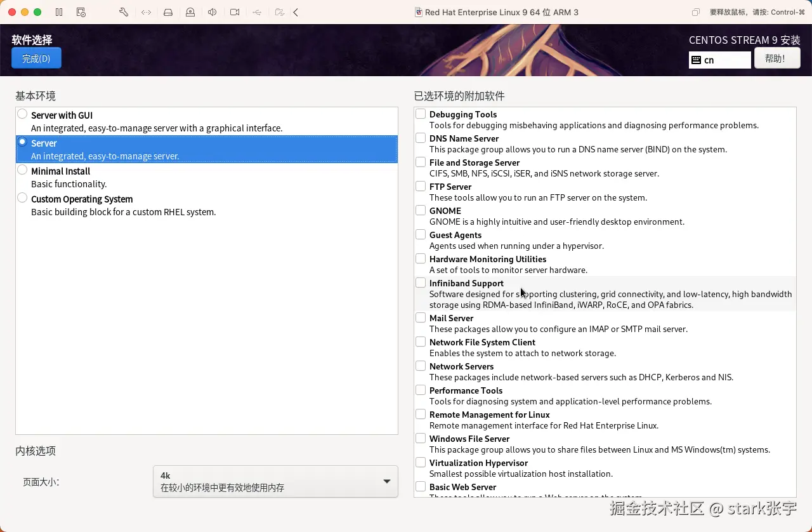Tick the Virtualization Hypervisor checkbox

421,462
